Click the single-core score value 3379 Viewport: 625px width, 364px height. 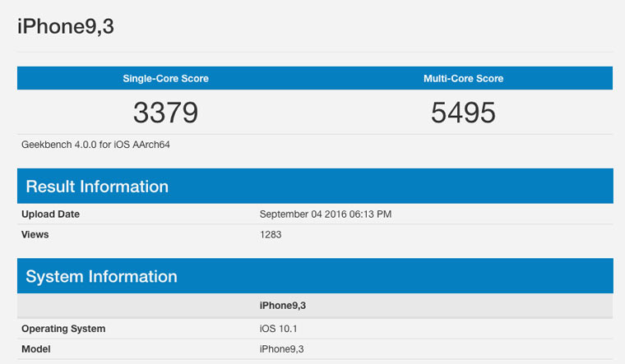tap(165, 113)
